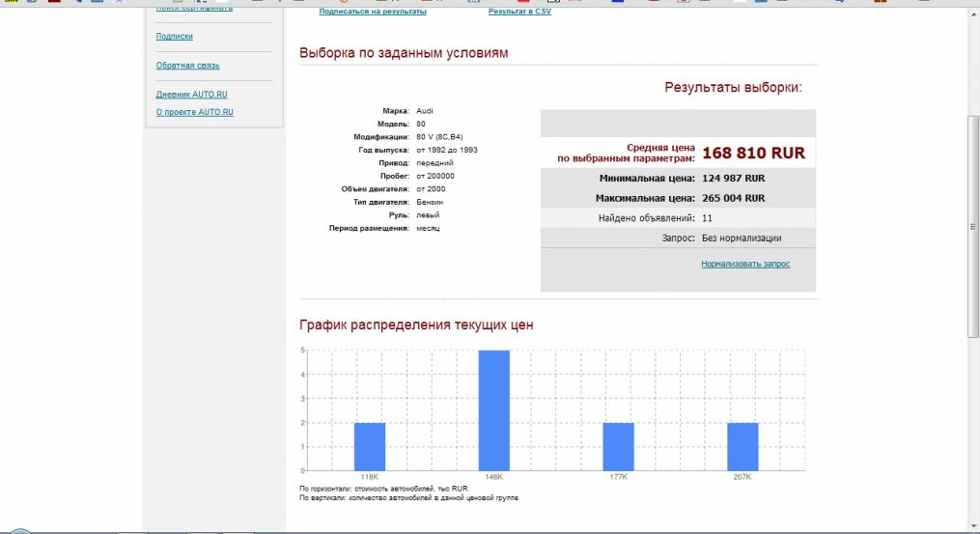The height and width of the screenshot is (534, 980).
Task: Click the 'Найдено объявлений:' label
Action: click(646, 218)
